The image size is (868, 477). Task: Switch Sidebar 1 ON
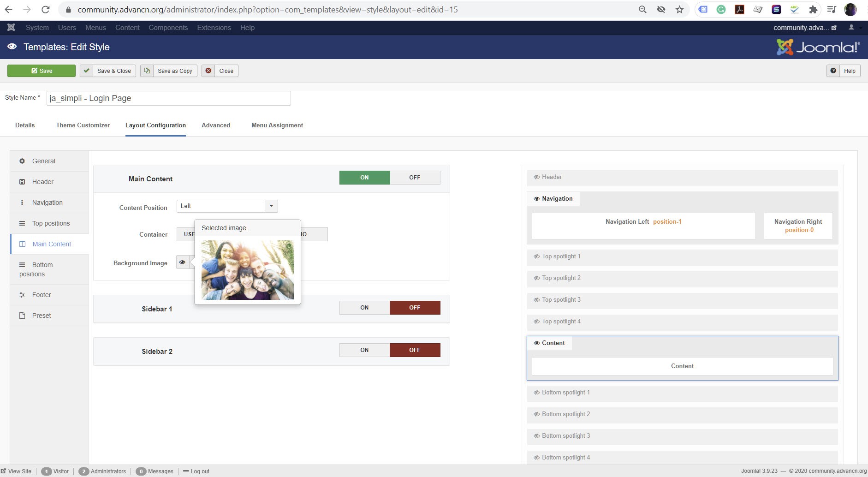click(364, 308)
